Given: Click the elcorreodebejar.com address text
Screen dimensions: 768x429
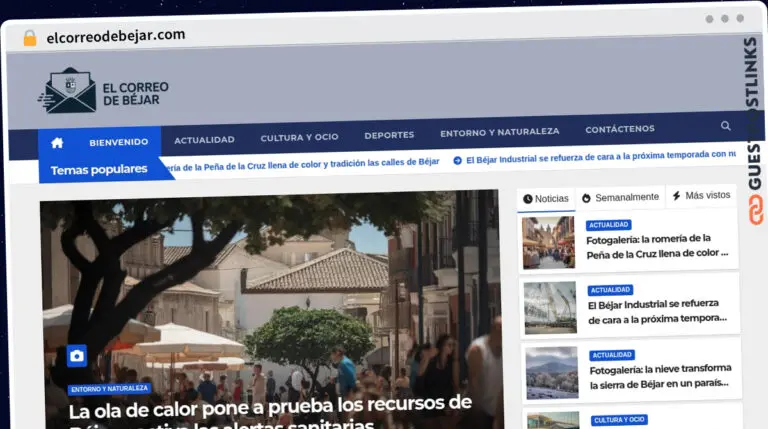Looking at the screenshot, I should coord(116,36).
